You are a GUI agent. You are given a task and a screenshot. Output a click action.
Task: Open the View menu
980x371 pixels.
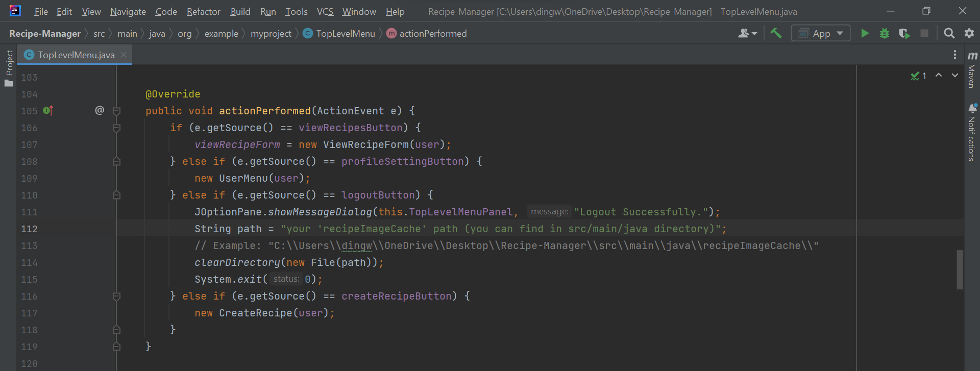(91, 11)
